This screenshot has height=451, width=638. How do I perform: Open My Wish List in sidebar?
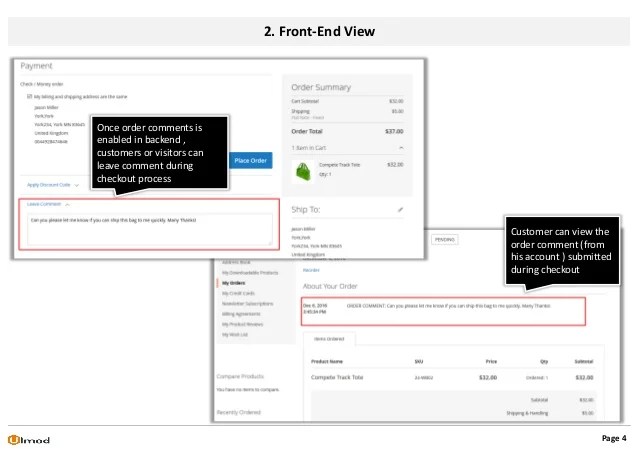pos(235,335)
